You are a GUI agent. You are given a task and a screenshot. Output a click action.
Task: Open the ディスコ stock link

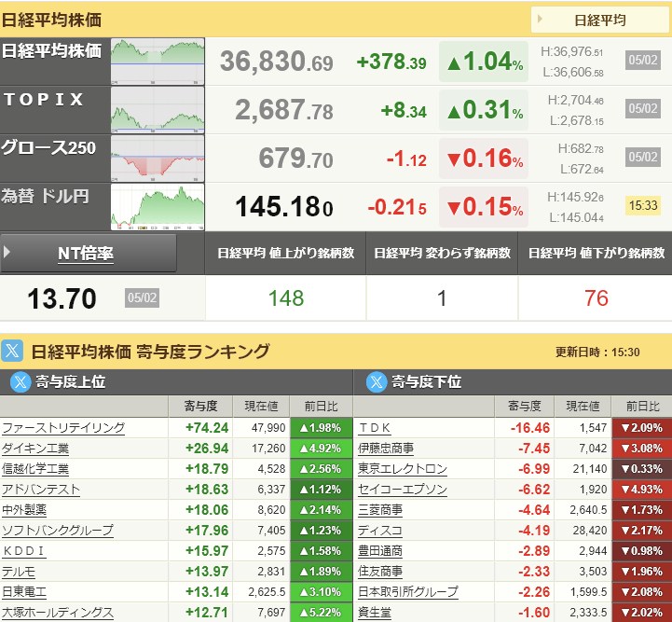click(380, 531)
